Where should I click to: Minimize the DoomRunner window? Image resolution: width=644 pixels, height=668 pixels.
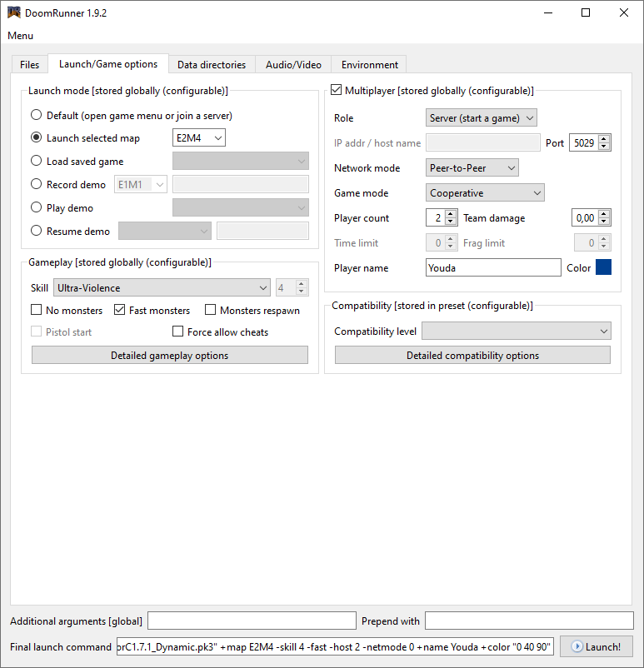(548, 12)
